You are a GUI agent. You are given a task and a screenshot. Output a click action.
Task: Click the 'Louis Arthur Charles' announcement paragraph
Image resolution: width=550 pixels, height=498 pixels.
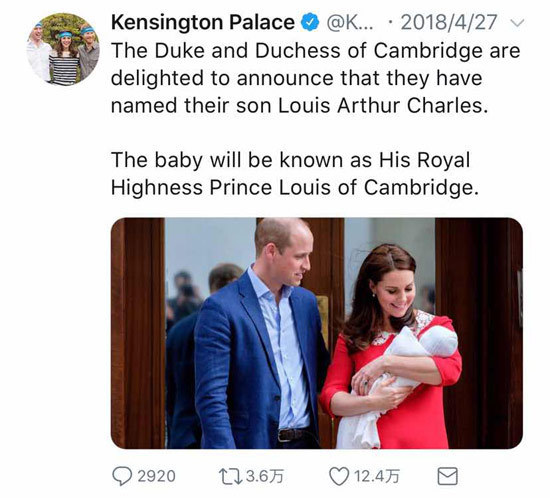pos(315,78)
